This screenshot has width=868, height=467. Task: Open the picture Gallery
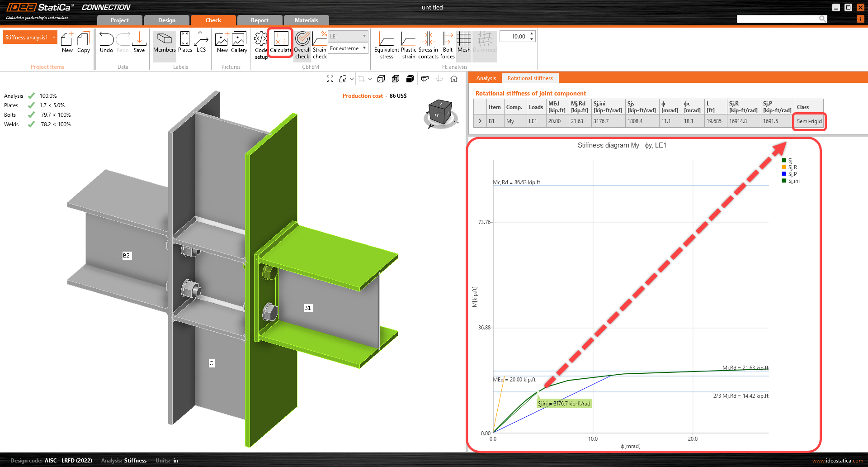coord(239,43)
